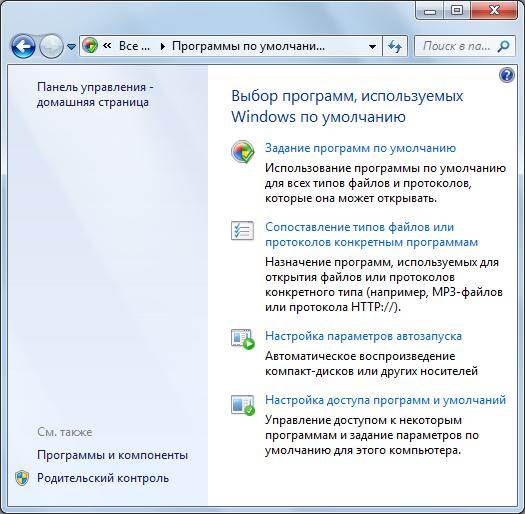Open 'Программы и компоненты' link
The width and height of the screenshot is (525, 514).
tap(112, 455)
